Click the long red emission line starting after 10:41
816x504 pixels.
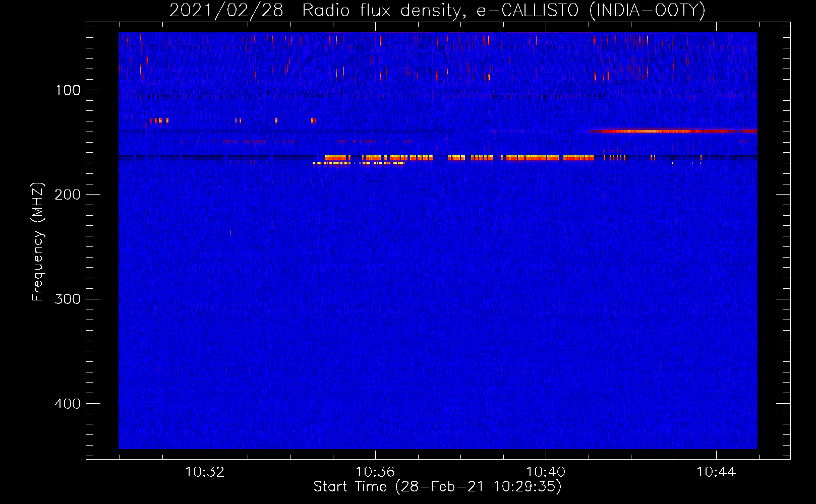coord(672,131)
